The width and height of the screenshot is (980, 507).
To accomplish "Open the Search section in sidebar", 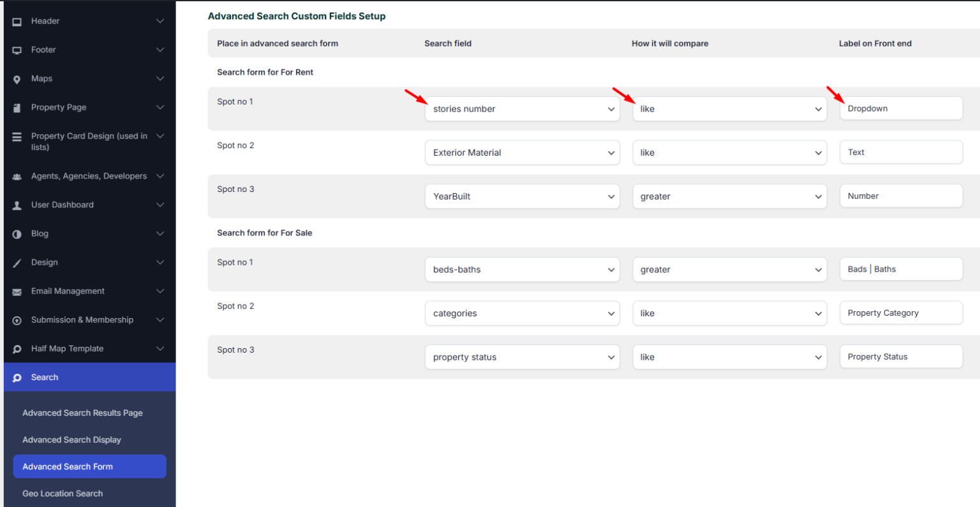I will click(89, 377).
